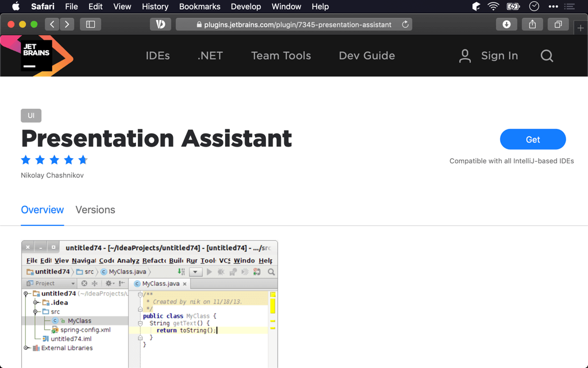Open a new tab with plus button
588x368 pixels.
581,28
